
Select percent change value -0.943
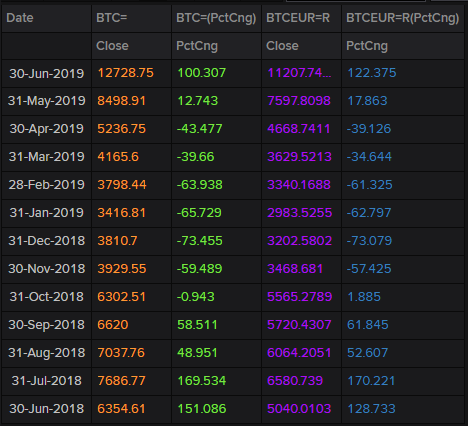click(x=195, y=297)
